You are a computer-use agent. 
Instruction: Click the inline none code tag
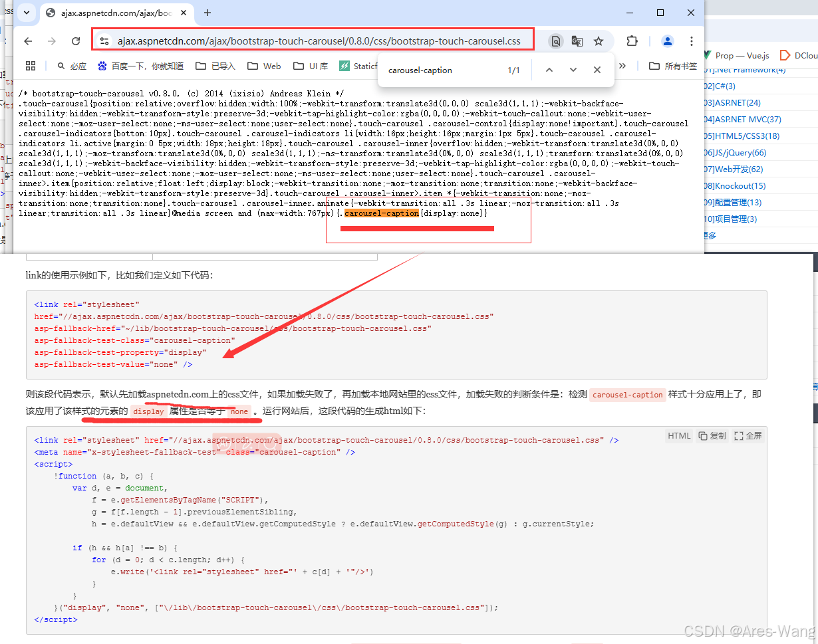pos(239,411)
